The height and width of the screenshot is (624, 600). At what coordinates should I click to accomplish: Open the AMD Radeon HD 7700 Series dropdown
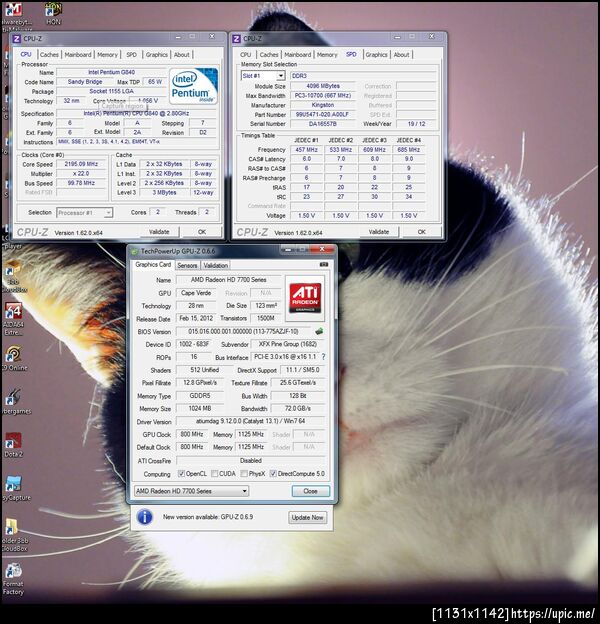pyautogui.click(x=191, y=491)
